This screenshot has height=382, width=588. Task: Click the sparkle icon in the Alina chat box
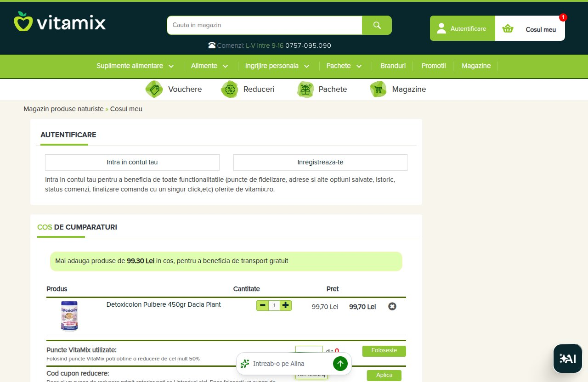[245, 364]
